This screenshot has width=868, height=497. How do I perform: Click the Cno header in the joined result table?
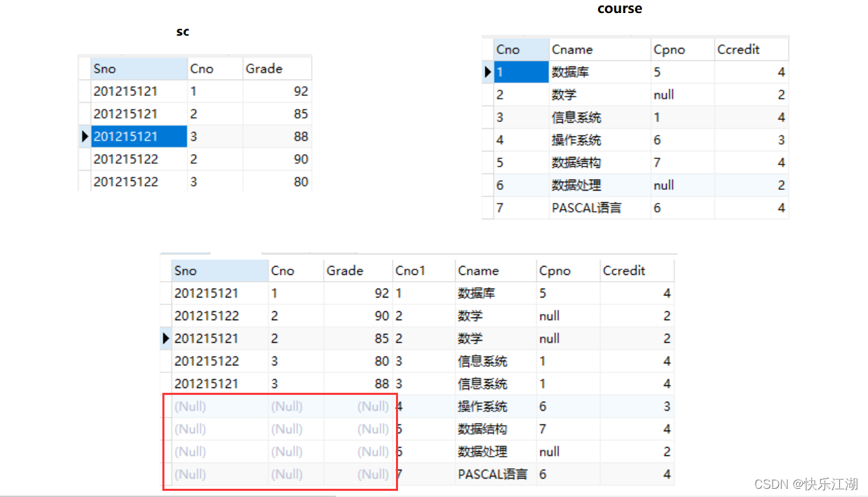click(296, 271)
